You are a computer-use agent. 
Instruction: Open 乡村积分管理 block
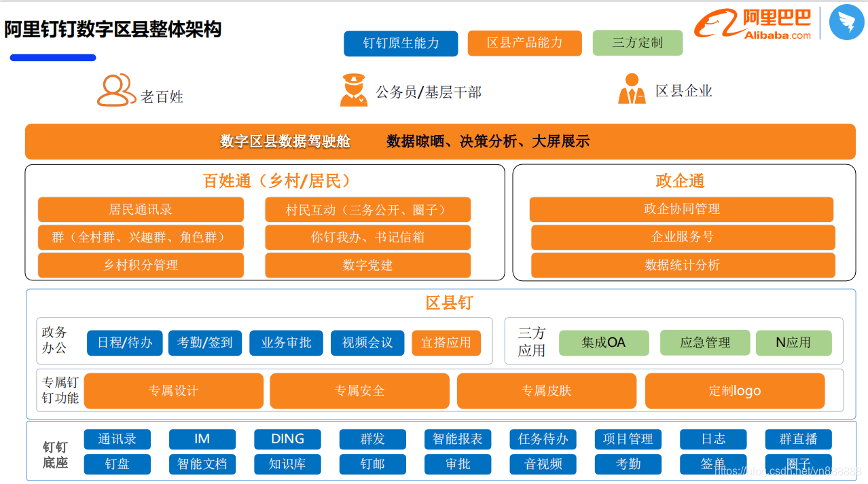[x=141, y=265]
